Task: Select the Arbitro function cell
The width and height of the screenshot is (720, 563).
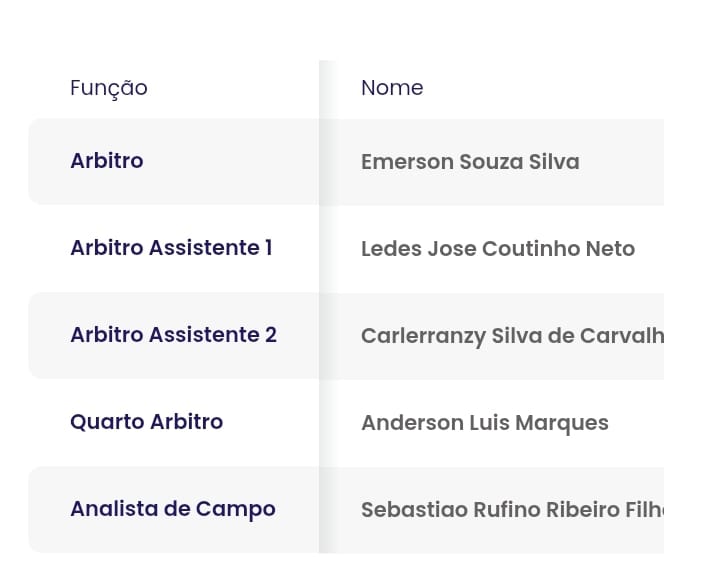Action: click(107, 161)
